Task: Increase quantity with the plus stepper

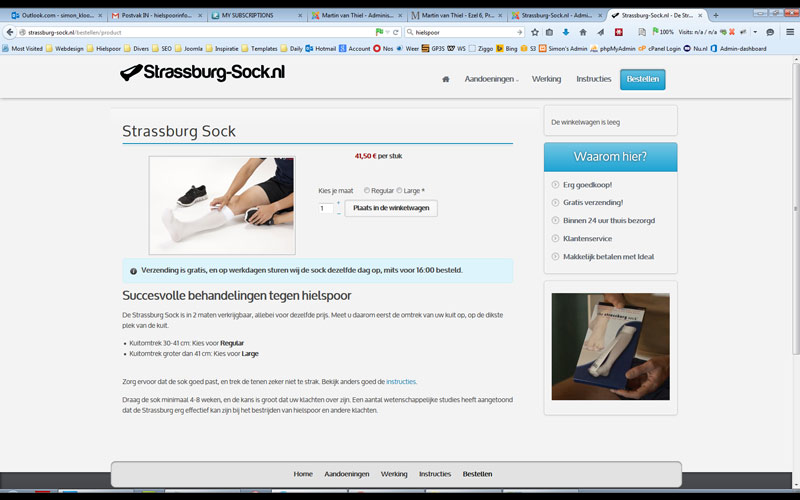Action: (x=338, y=203)
